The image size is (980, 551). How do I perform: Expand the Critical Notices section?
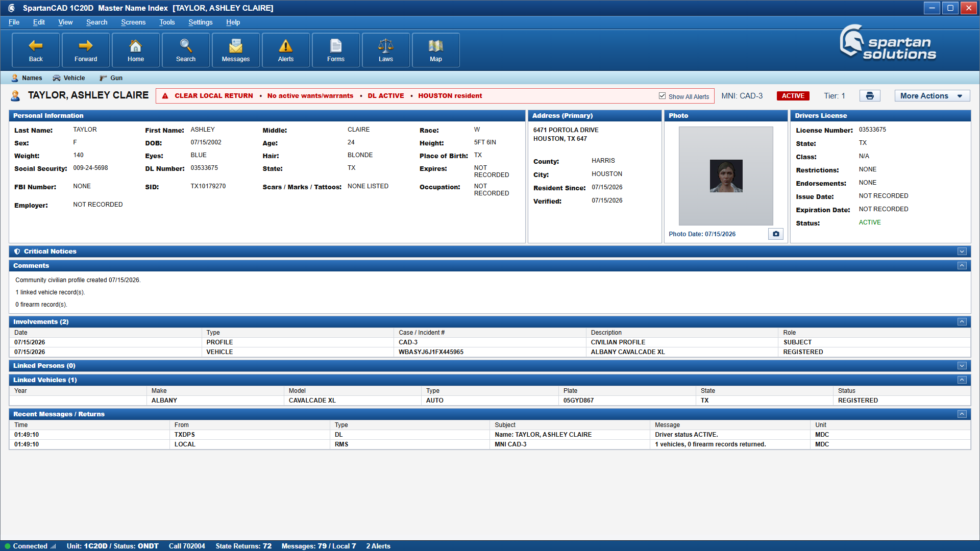(x=962, y=252)
